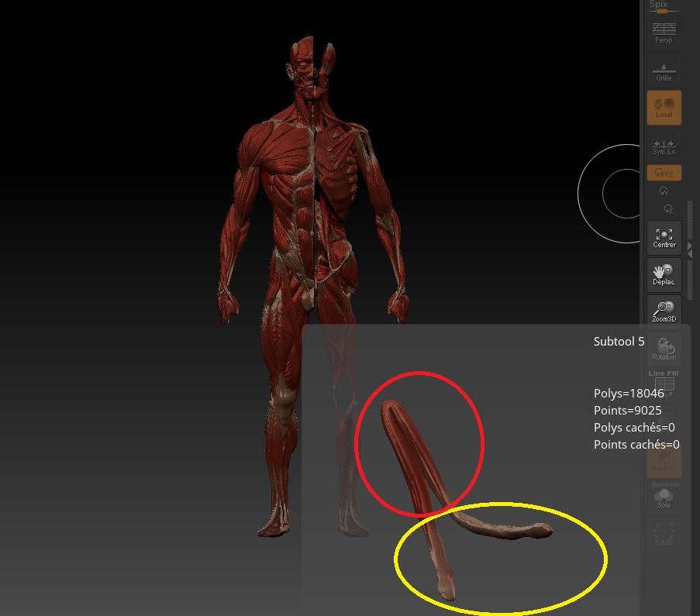Viewport: 700px width, 616px height.
Task: Click the Sym. Lo local symmetry icon
Action: pos(664,146)
